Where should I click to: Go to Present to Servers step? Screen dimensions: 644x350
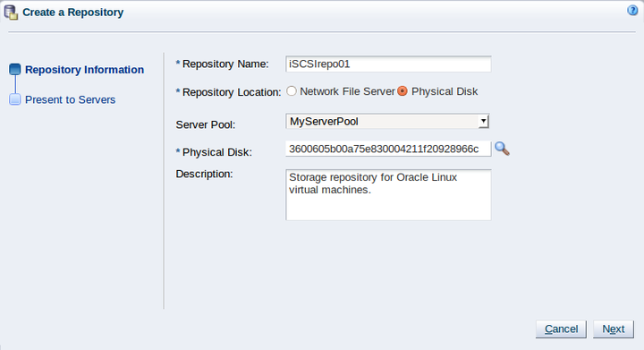71,99
